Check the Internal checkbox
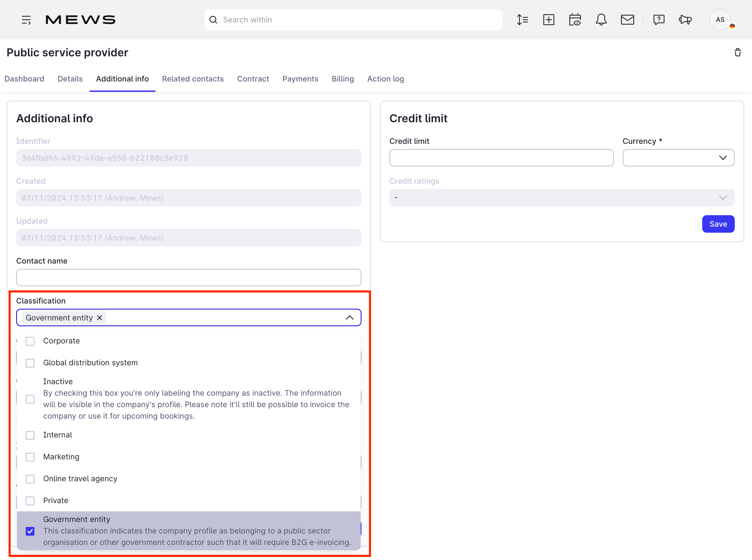 point(30,435)
